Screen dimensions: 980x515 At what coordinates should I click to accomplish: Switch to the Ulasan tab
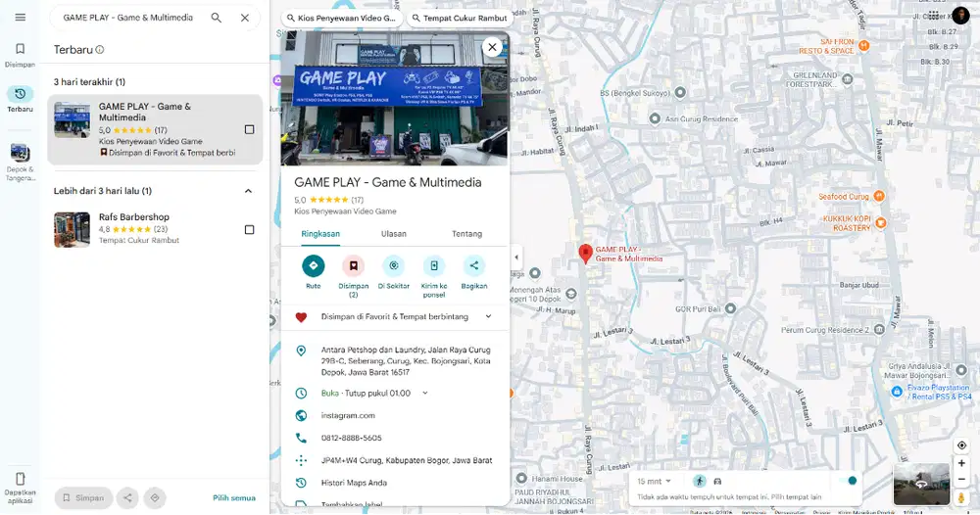[x=394, y=234]
